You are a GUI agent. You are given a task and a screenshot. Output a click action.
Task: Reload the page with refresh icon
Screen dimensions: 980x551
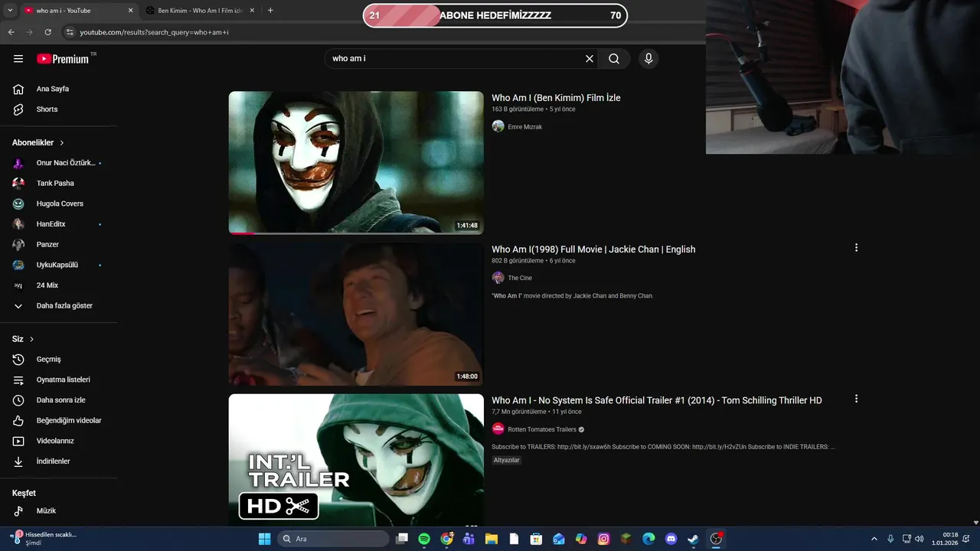(47, 32)
